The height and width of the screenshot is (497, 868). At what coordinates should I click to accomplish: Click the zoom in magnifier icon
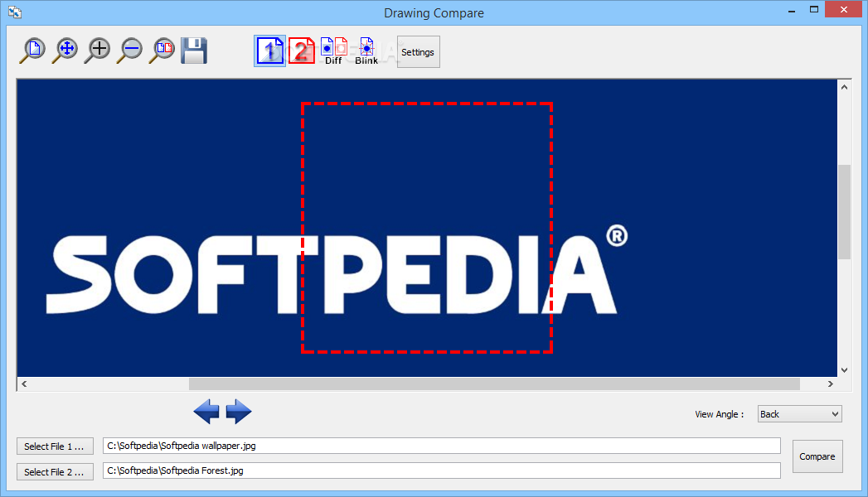pos(98,51)
